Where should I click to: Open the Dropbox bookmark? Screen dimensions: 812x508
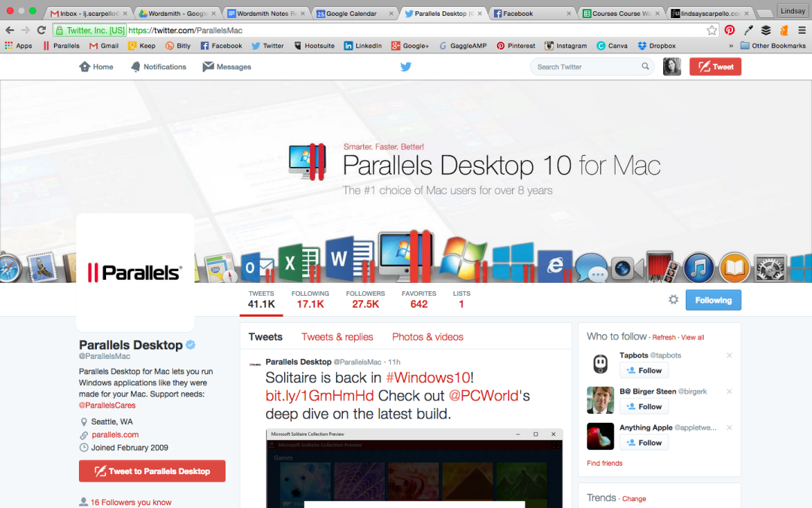point(656,46)
